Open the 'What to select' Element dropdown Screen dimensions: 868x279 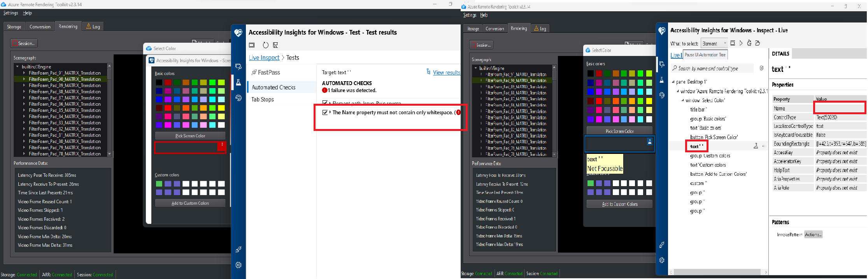click(x=714, y=43)
